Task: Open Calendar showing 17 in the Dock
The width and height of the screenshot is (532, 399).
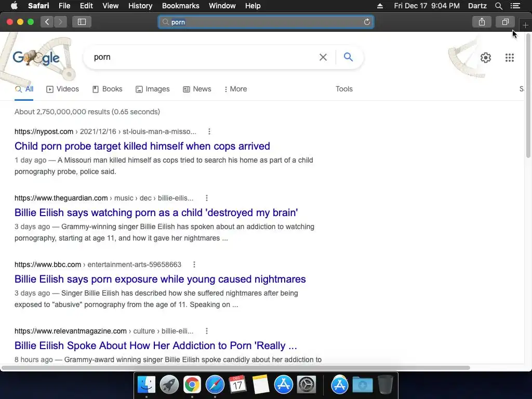Action: [x=237, y=385]
